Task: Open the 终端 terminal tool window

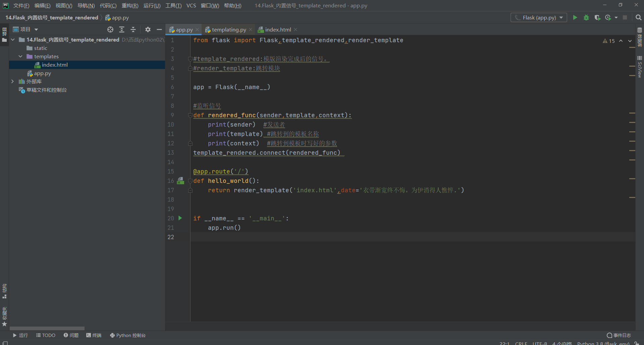Action: [94, 335]
